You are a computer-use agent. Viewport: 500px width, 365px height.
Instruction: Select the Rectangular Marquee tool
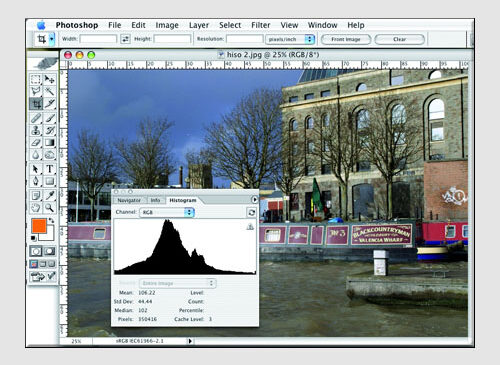(x=36, y=79)
